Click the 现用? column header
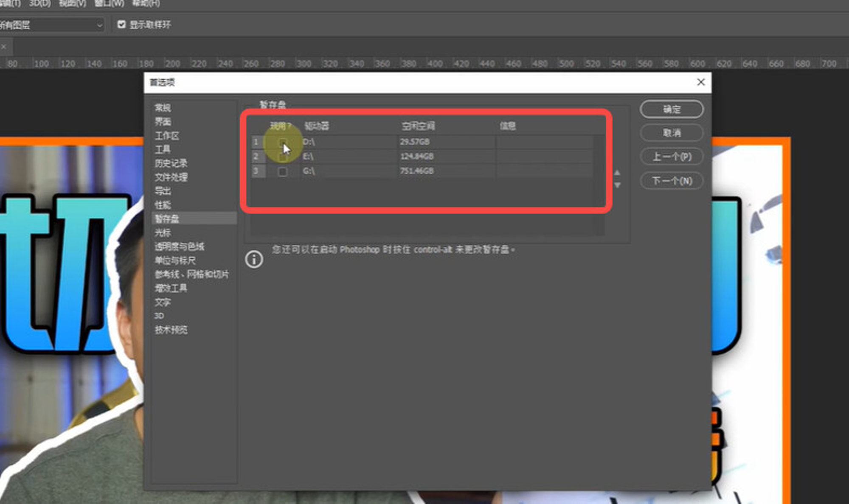849x504 pixels. click(281, 126)
